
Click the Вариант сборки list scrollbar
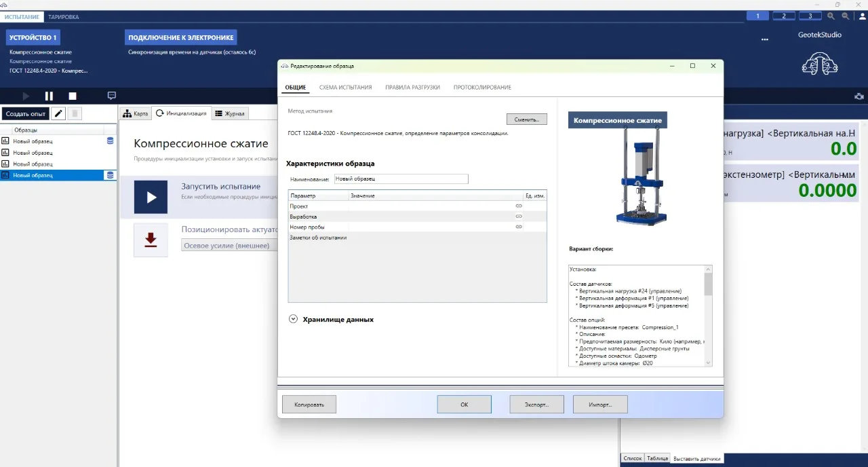[709, 316]
